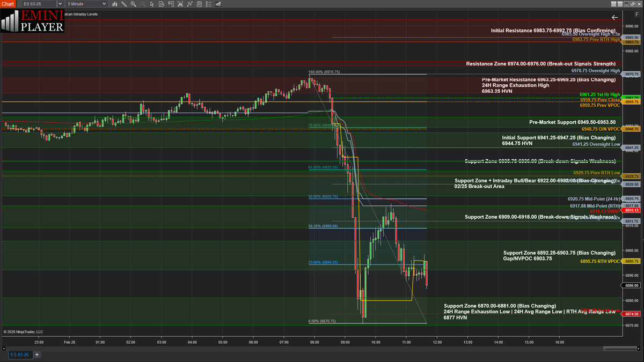Click the red 6916.13 VWAP price marker

point(631,211)
